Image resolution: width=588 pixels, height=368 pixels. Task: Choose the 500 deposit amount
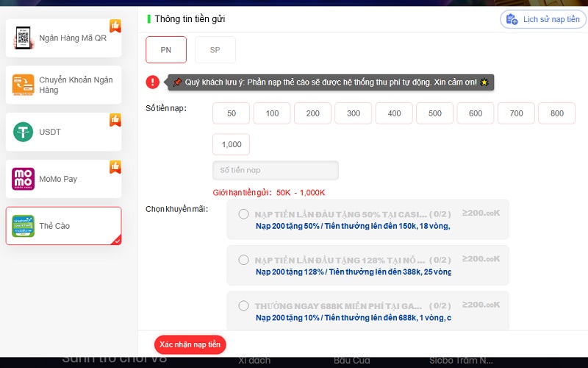tap(434, 113)
